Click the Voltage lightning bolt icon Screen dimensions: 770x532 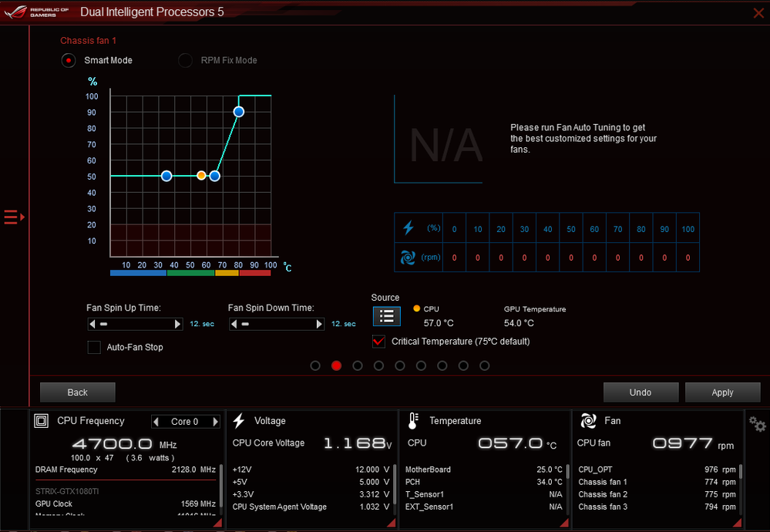pyautogui.click(x=239, y=420)
